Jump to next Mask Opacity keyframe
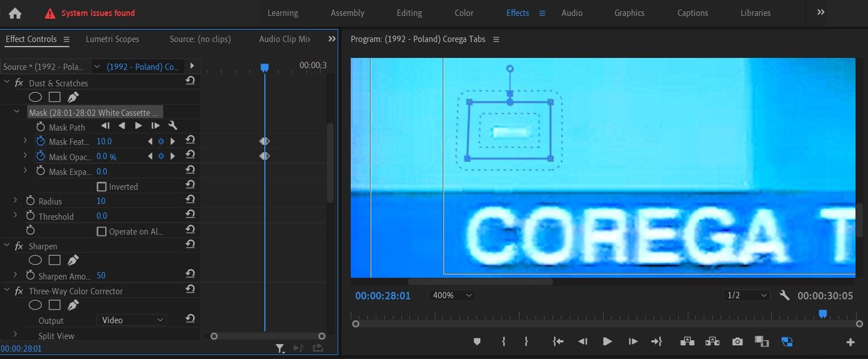 pos(173,156)
